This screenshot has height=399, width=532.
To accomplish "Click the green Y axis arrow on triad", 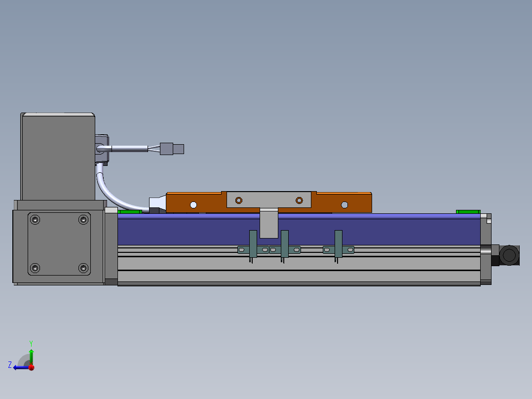I will click(x=31, y=355).
